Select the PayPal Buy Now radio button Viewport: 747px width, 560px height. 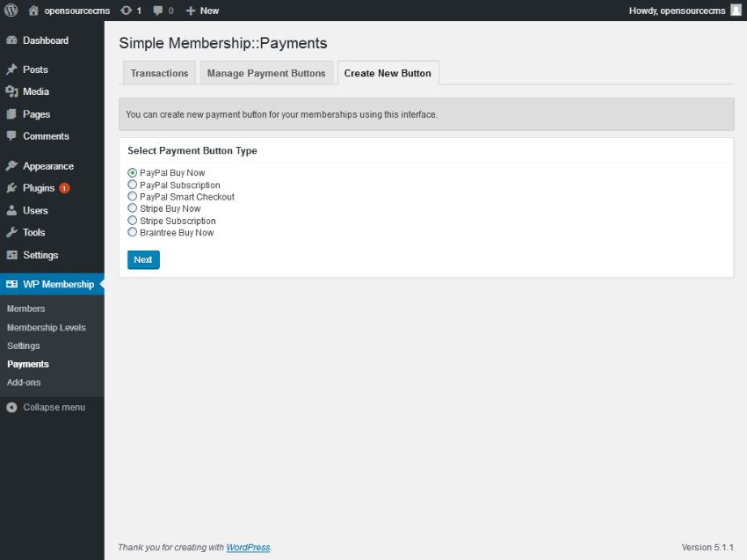click(x=132, y=172)
